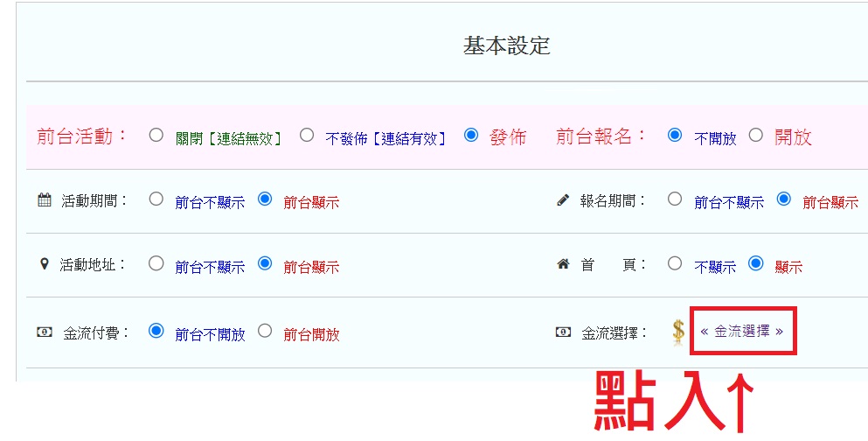Click the money icon beside 金流付費

click(x=45, y=332)
